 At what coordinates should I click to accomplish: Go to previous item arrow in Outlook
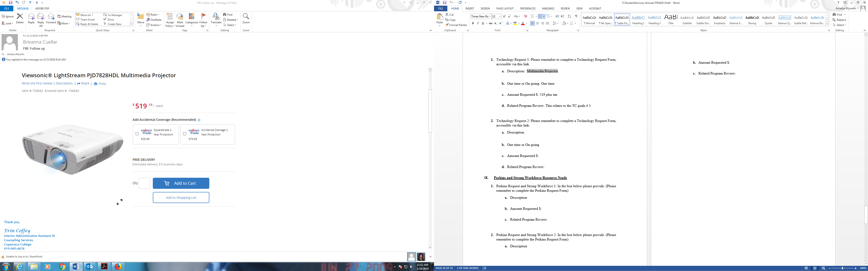pyautogui.click(x=30, y=2)
